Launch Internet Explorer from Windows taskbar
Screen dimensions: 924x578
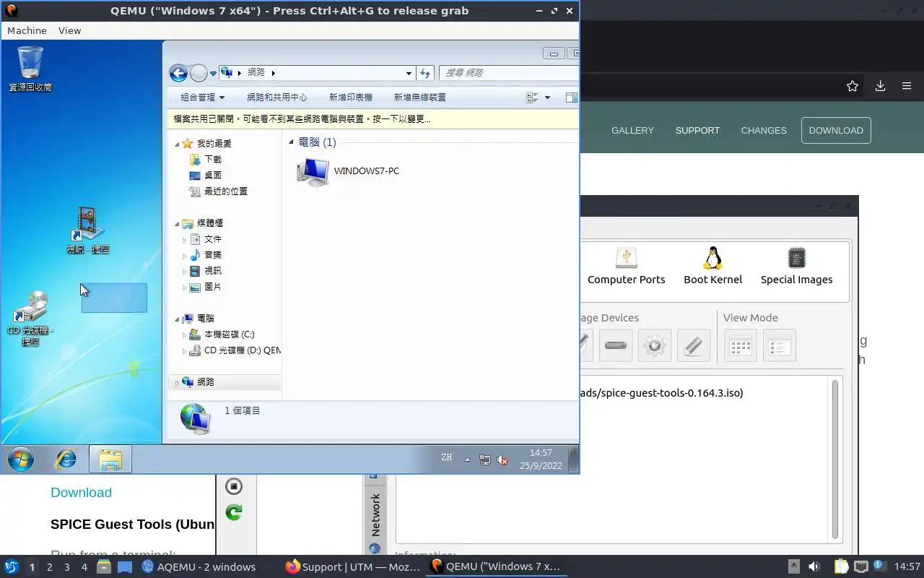(x=66, y=459)
